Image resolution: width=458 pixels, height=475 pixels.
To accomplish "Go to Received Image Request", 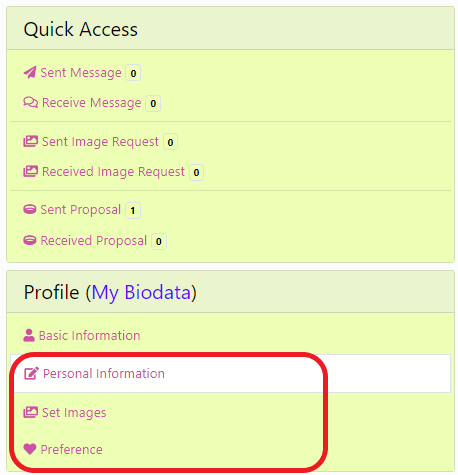I will 113,172.
